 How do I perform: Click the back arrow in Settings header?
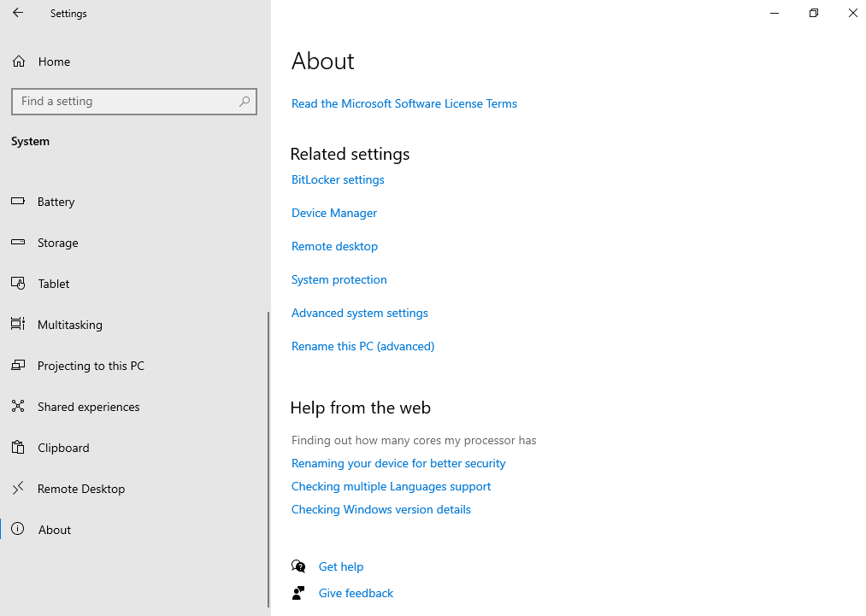(x=18, y=14)
